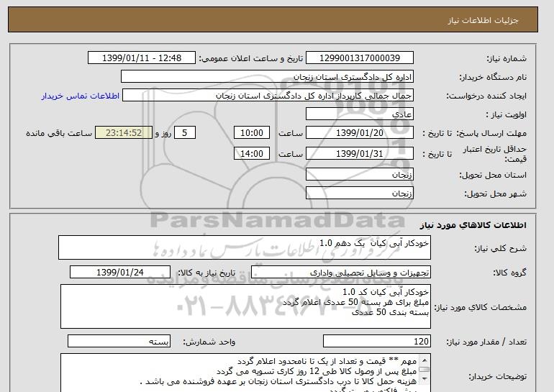
Task: Click the section heading اطلاعات کالاهای مورد نیاز
Action: [473, 225]
